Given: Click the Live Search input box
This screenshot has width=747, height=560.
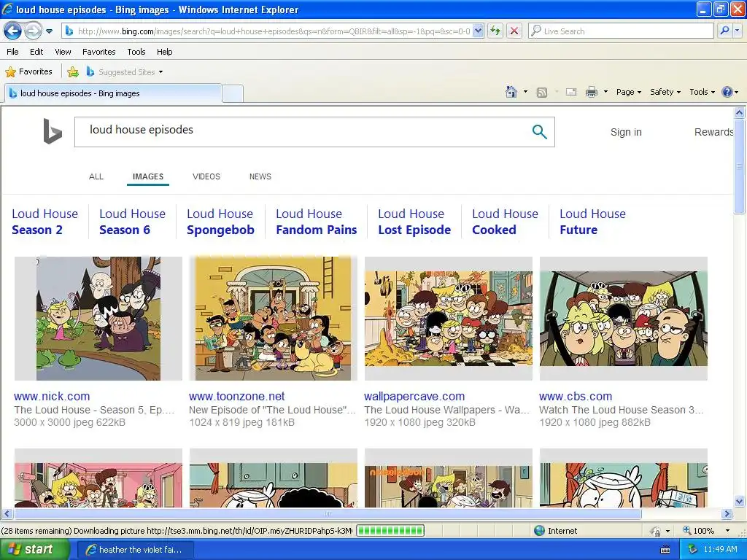Looking at the screenshot, I should 621,31.
